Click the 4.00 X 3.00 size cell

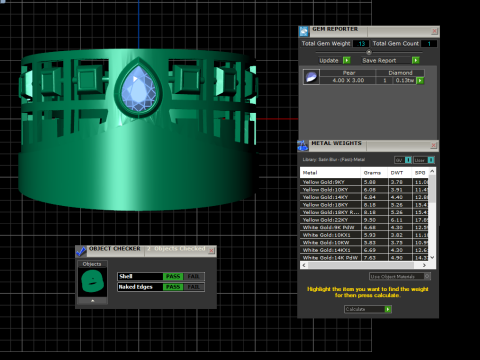(x=348, y=80)
